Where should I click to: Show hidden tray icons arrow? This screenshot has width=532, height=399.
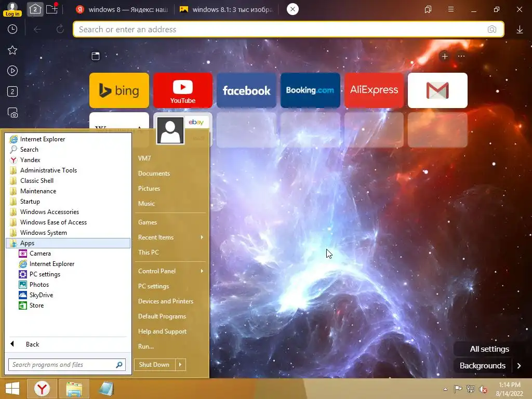[x=445, y=389]
